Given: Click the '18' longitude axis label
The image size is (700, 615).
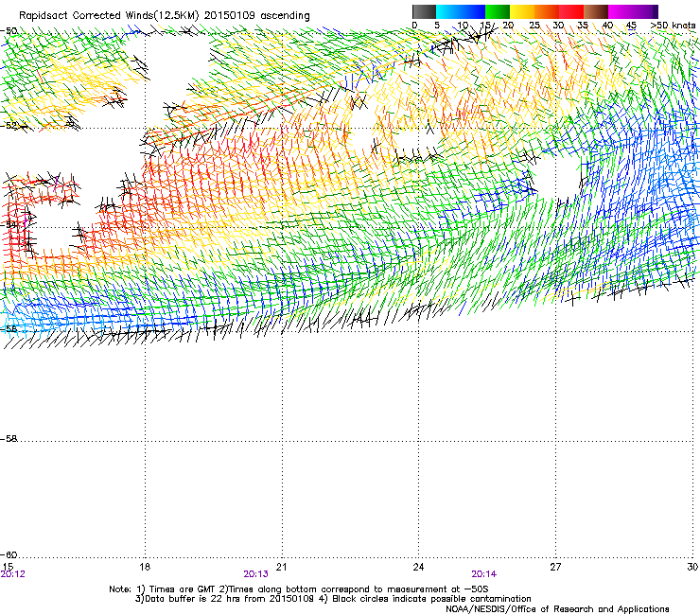Looking at the screenshot, I should pos(145,567).
